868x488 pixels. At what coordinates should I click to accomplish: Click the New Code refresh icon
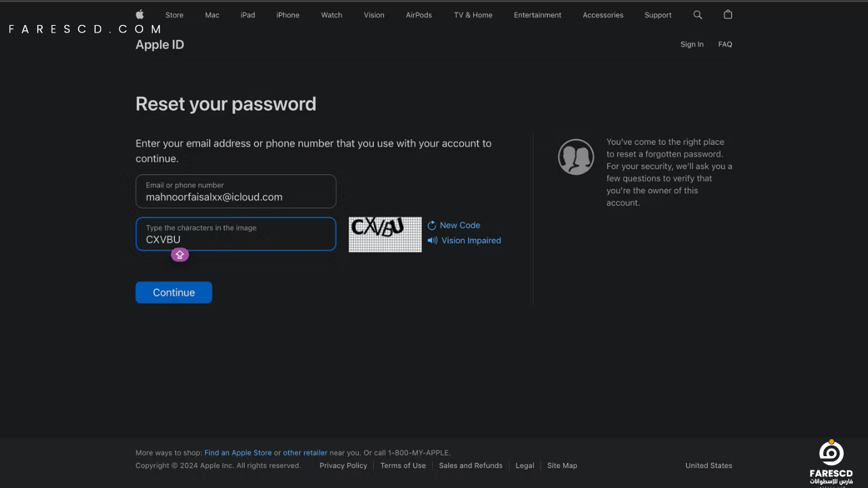pyautogui.click(x=432, y=225)
